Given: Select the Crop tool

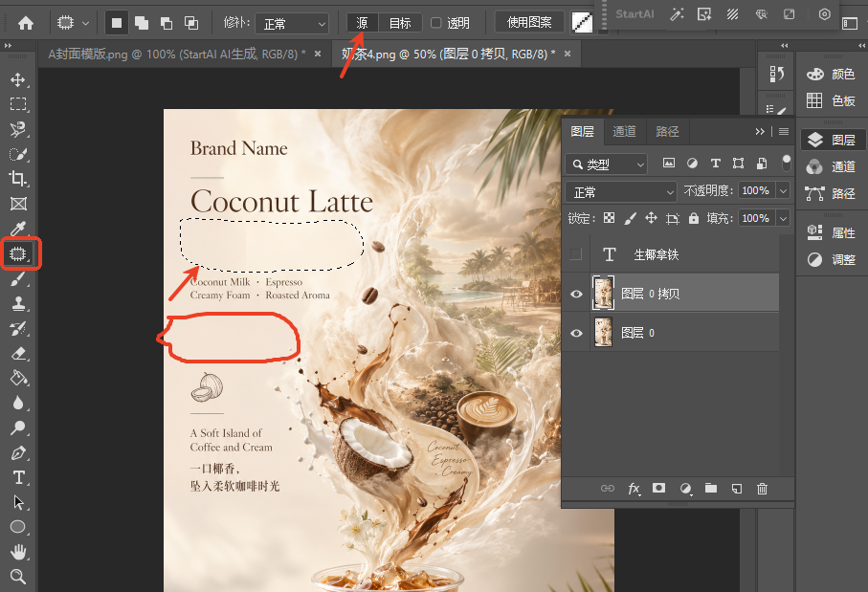Looking at the screenshot, I should point(18,178).
